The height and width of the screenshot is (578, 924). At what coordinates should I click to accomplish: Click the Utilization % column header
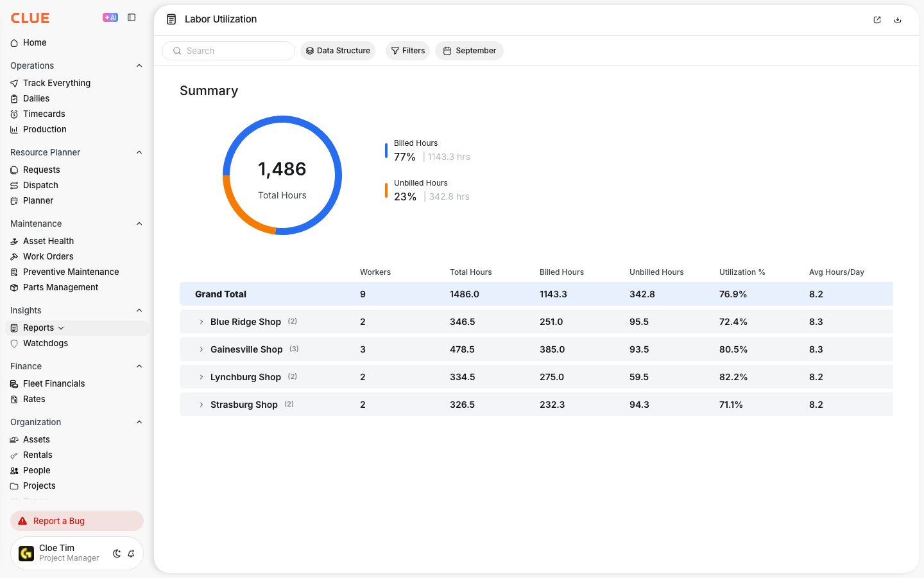click(742, 272)
